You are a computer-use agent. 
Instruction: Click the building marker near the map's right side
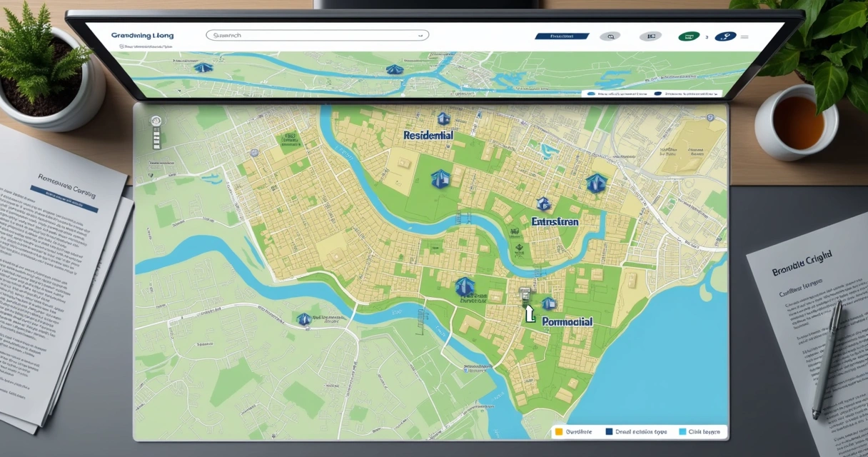[594, 184]
